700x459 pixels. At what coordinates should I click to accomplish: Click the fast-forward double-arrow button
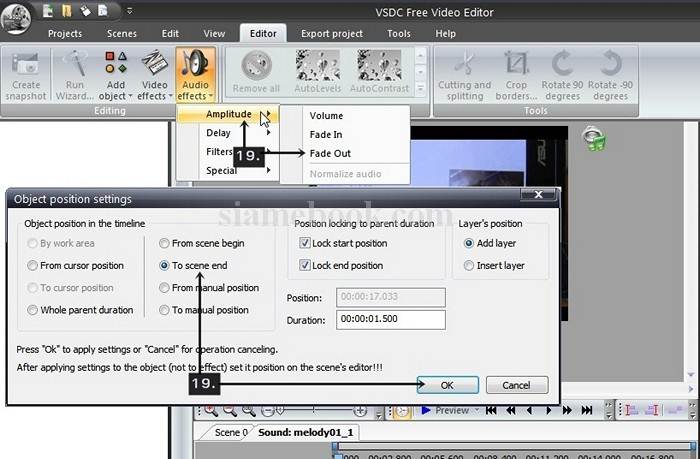coord(567,410)
